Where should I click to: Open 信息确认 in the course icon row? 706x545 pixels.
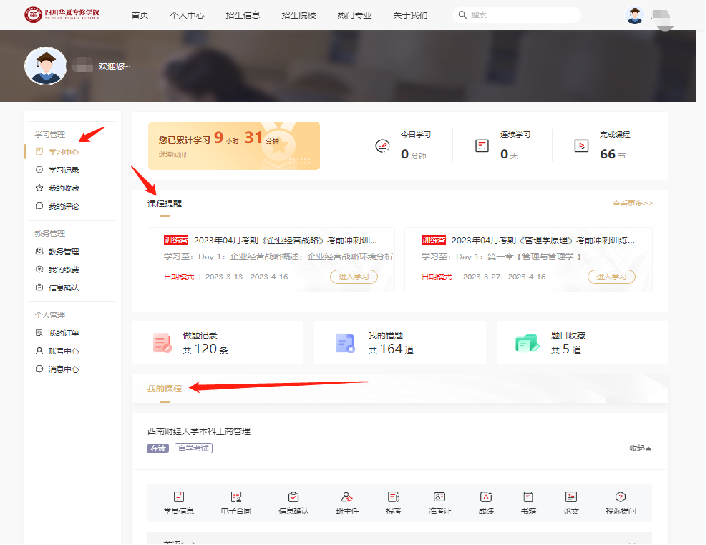[293, 503]
